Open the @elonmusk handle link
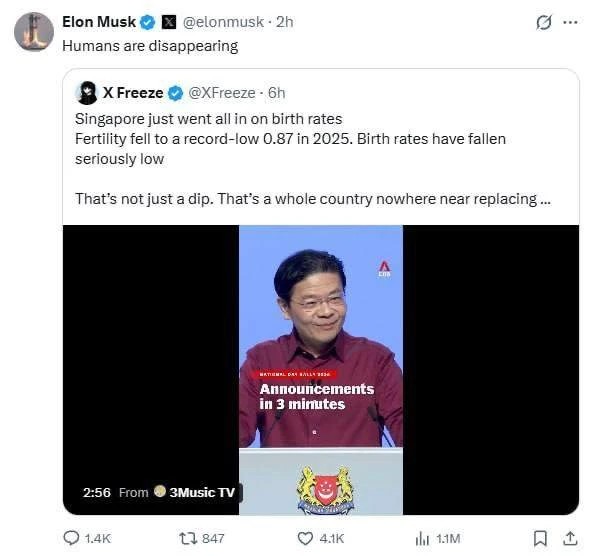Screen dimensions: 594x556 (x=223, y=22)
